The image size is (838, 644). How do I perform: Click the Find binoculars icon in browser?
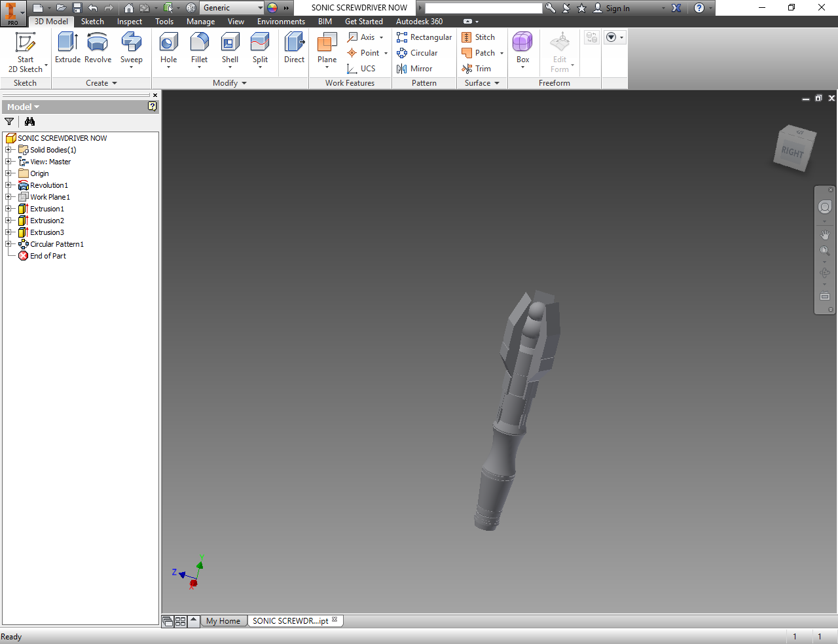29,122
